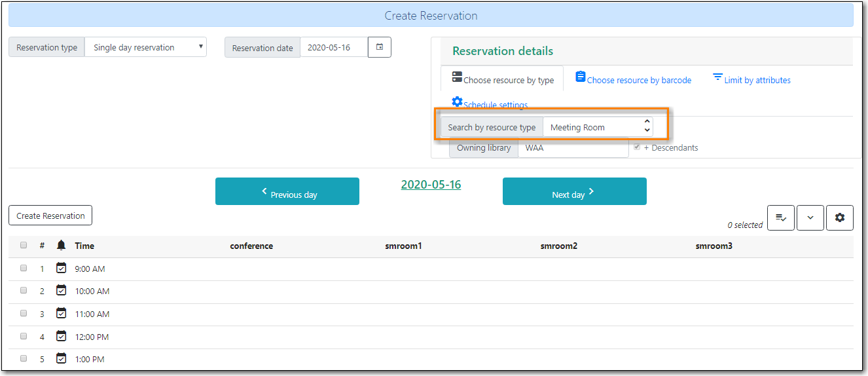Switch to Limit by attributes tab
Screen dimensions: 868x376
751,79
